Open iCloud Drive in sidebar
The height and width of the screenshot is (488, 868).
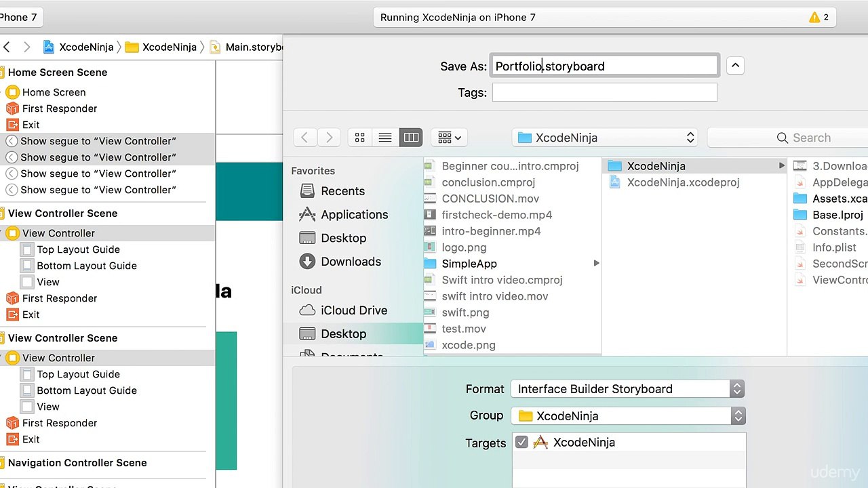pos(354,310)
